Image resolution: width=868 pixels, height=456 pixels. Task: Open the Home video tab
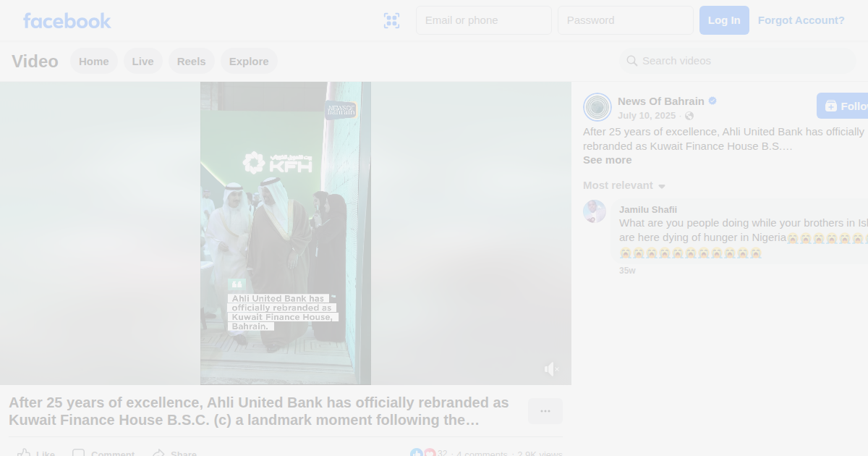pyautogui.click(x=94, y=62)
